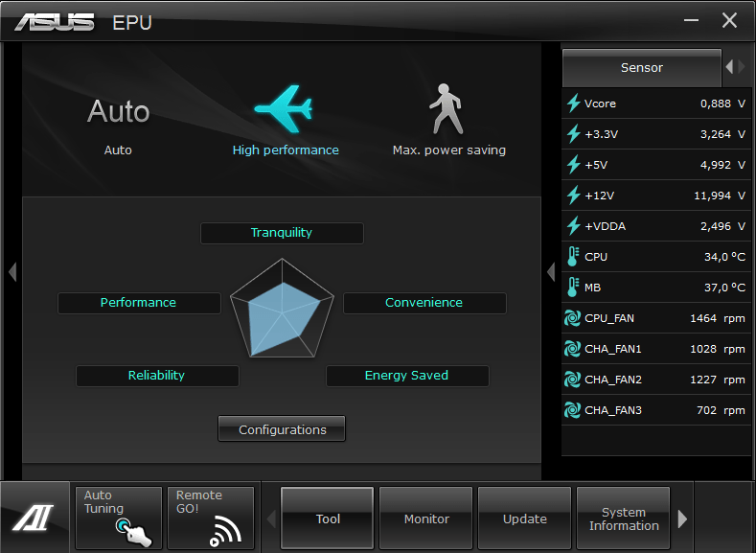Close the EPU window
This screenshot has width=756, height=553.
tap(729, 20)
